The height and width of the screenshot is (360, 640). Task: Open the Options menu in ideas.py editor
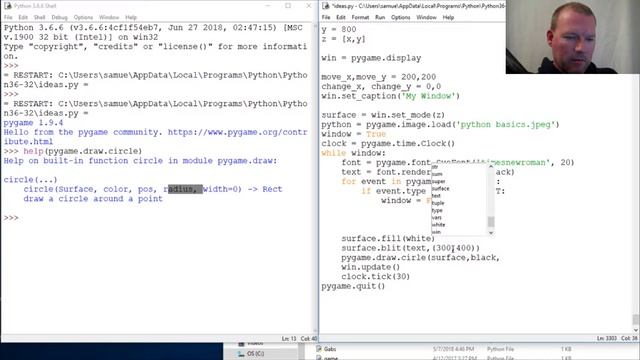(x=400, y=17)
